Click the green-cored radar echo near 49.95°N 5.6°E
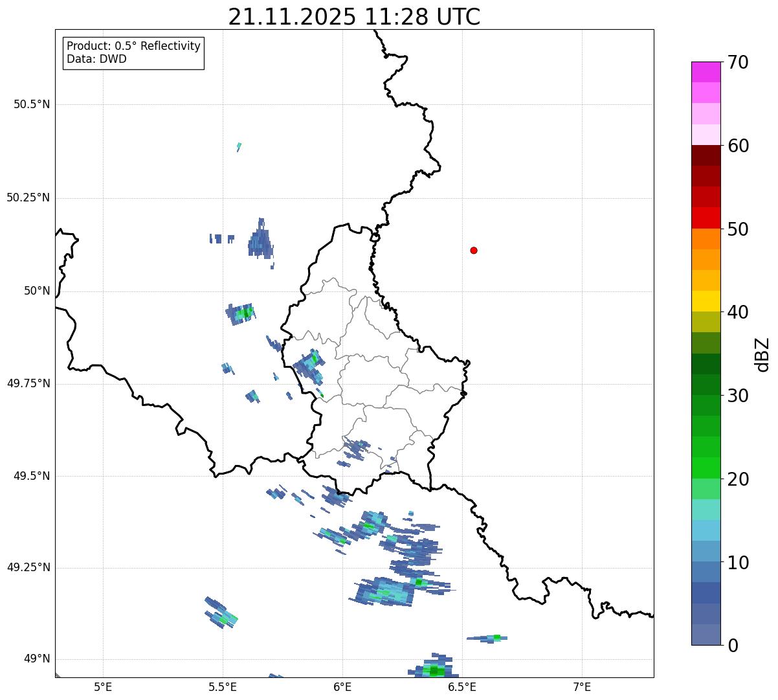Viewport: 778px width, 700px height. pyautogui.click(x=241, y=314)
